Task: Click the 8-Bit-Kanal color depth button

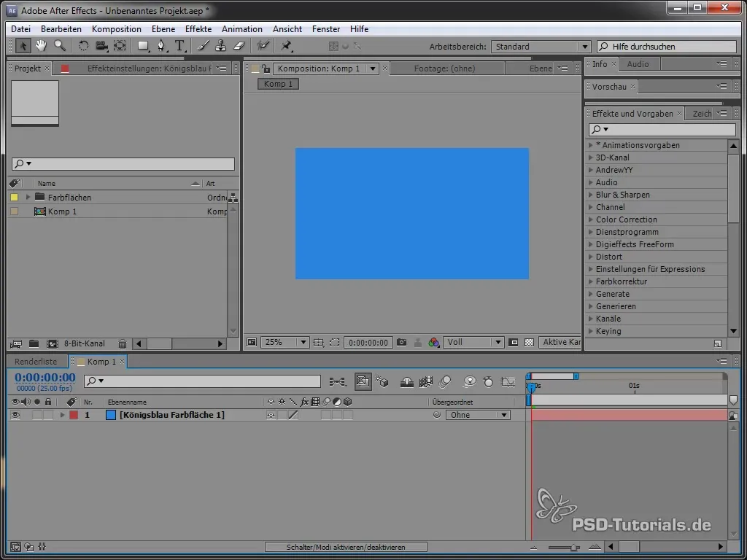Action: (x=85, y=343)
